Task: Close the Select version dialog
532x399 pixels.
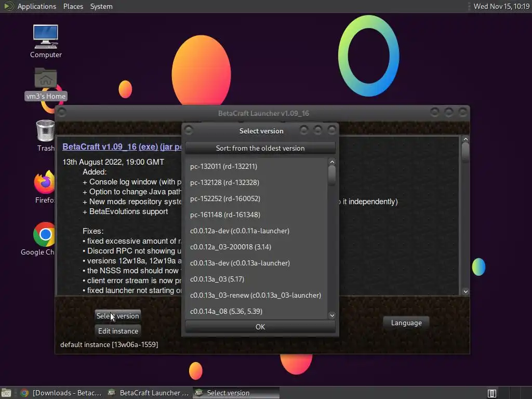Action: (332, 129)
